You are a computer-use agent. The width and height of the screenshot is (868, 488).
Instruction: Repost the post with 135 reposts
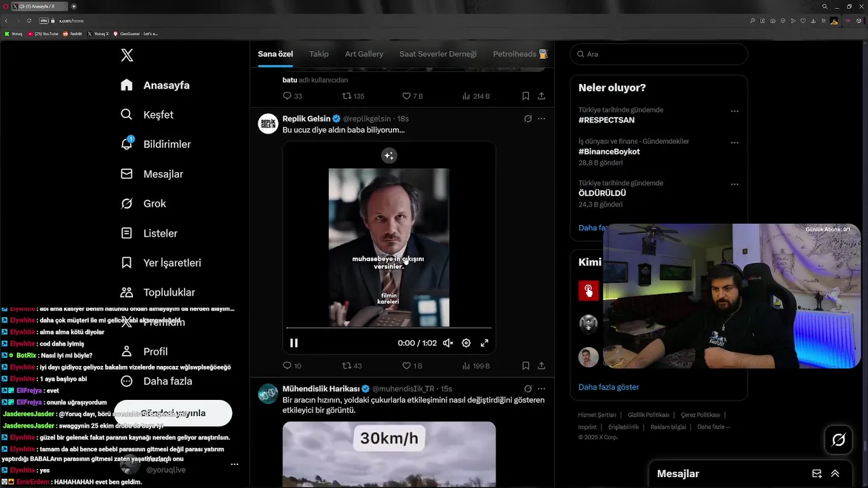coord(353,96)
